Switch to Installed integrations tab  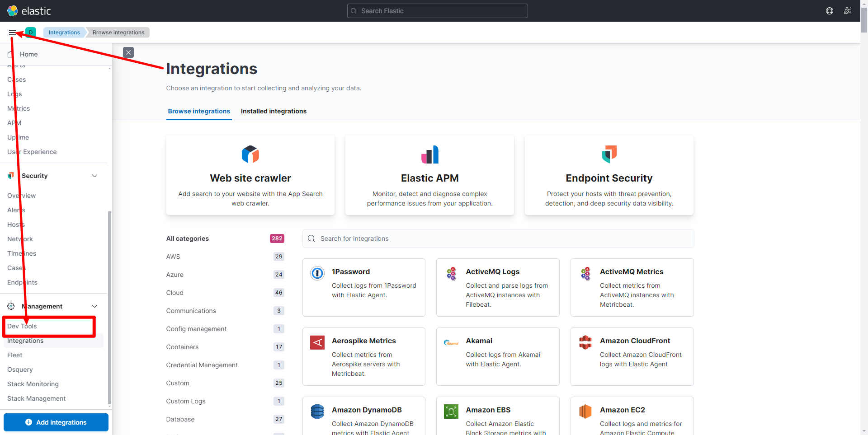point(274,111)
